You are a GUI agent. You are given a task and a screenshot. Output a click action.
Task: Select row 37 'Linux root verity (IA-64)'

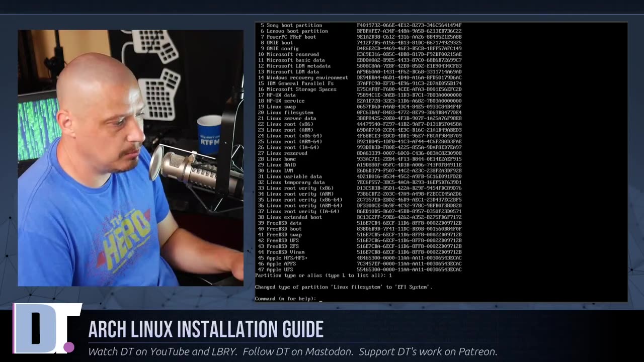[360, 212]
